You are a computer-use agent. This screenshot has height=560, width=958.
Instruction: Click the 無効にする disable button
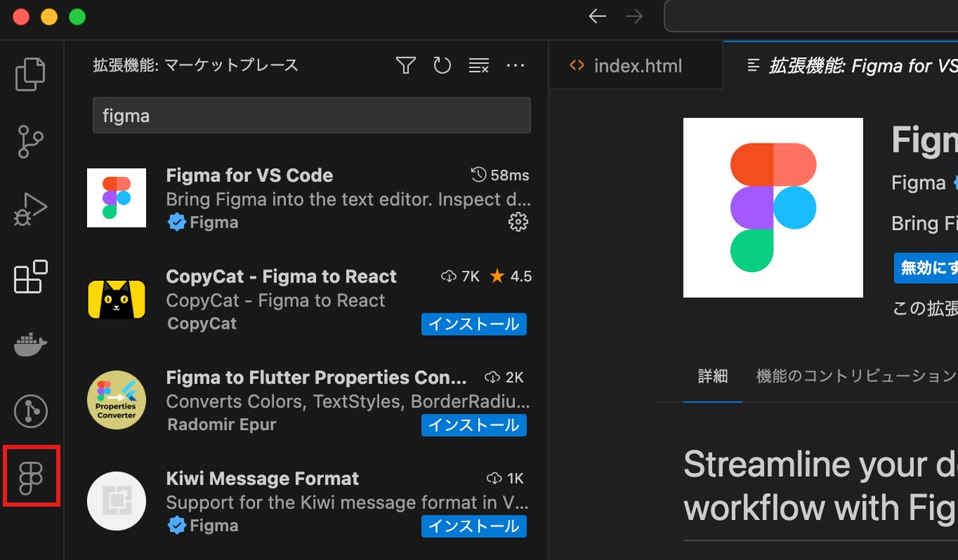tap(926, 269)
